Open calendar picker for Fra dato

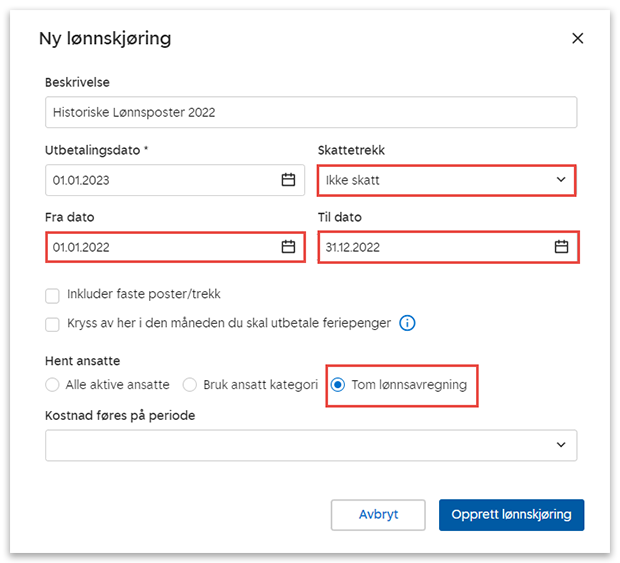pyautogui.click(x=288, y=246)
